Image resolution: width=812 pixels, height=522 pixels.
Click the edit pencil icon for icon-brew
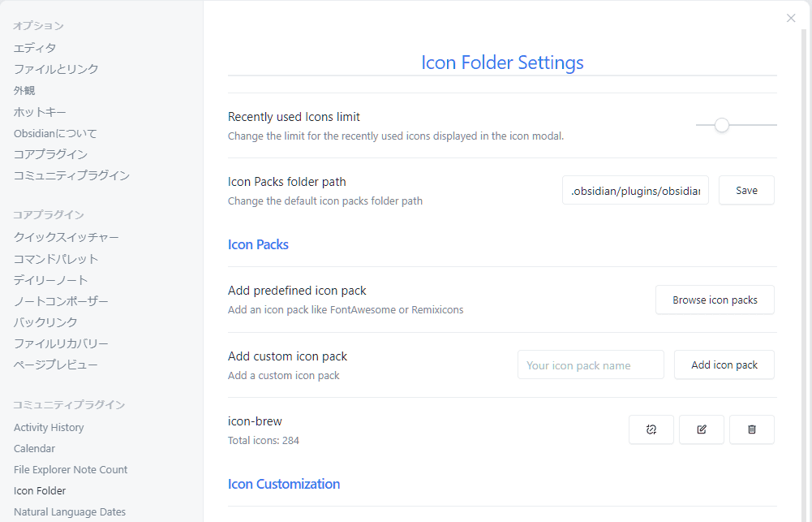pos(701,429)
